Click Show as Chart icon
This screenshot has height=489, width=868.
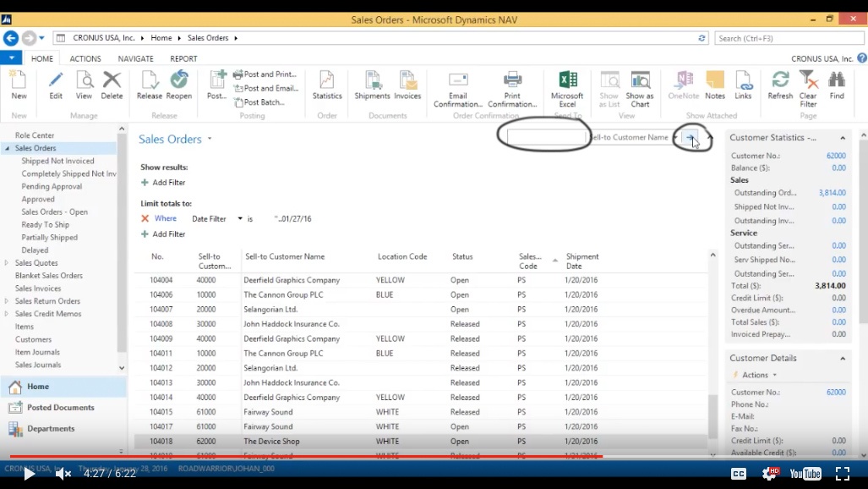[640, 89]
